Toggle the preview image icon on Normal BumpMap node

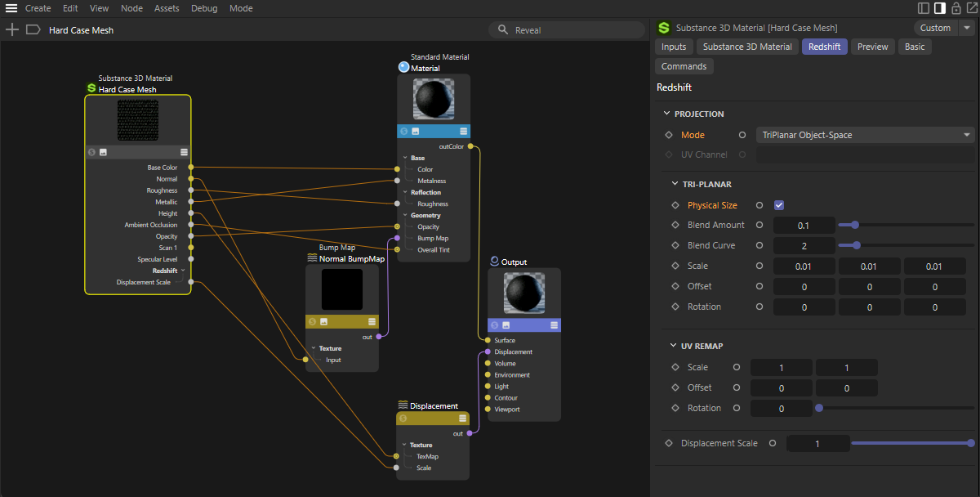click(x=323, y=321)
